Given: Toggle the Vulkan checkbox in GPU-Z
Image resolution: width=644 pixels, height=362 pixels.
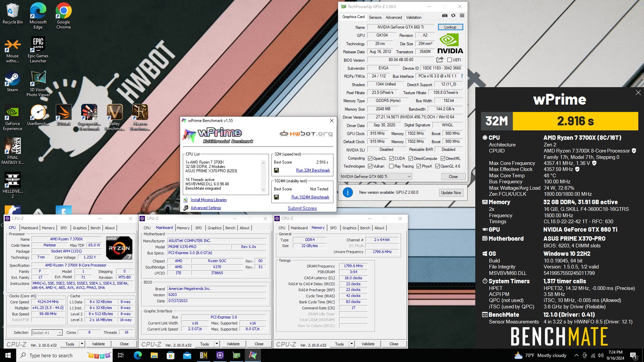Looking at the screenshot, I should pyautogui.click(x=370, y=166).
